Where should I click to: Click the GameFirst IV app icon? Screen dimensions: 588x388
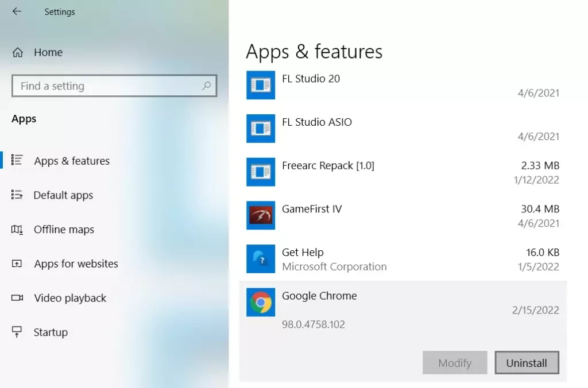point(261,216)
